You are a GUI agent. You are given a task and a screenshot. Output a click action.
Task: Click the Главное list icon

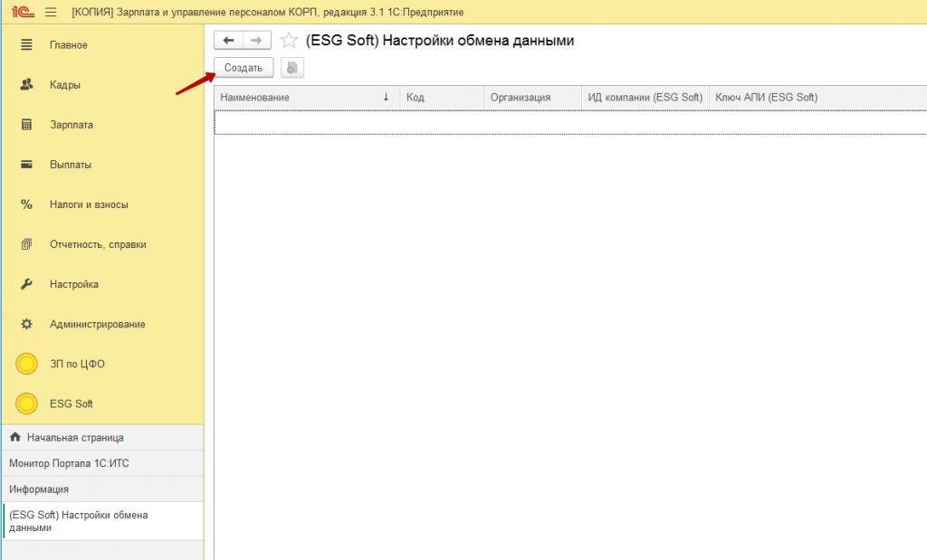coord(26,45)
